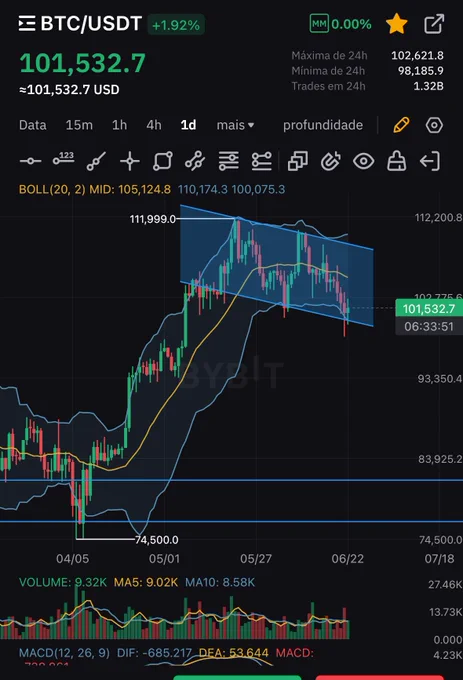Open the profundidade depth tab

(x=323, y=125)
